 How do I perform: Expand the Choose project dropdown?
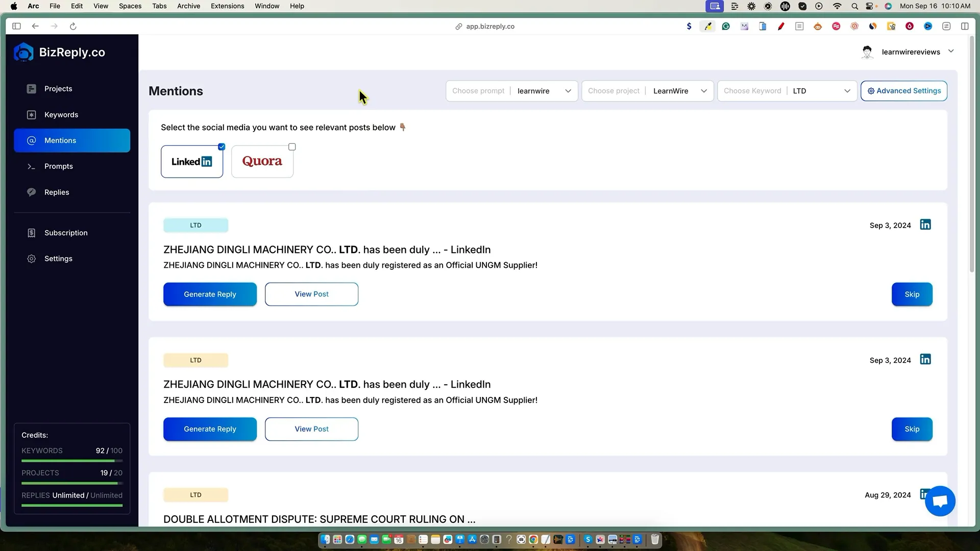(647, 91)
